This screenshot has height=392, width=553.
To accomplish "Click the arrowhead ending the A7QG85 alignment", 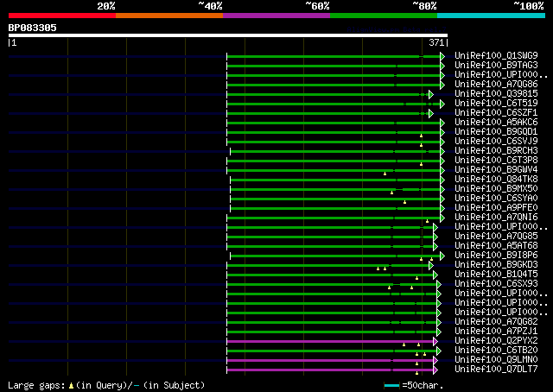I will point(435,237).
